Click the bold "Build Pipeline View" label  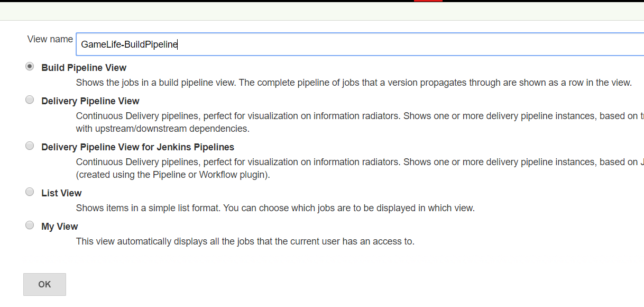[84, 68]
